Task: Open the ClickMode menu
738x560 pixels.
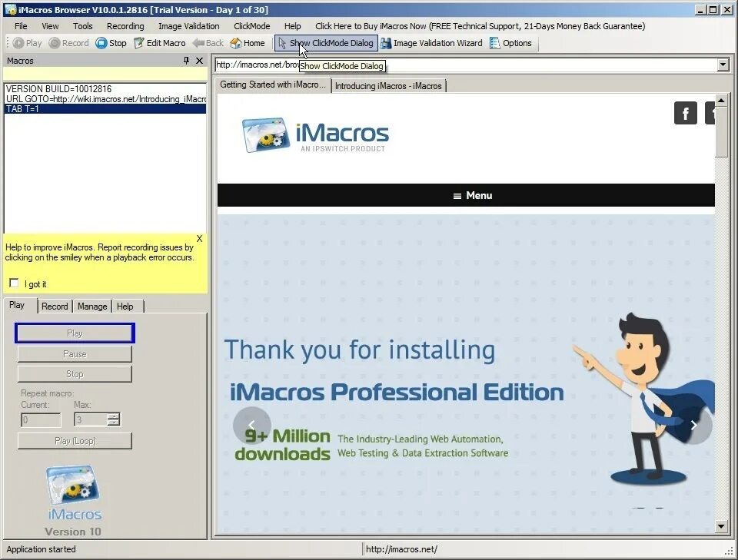Action: [x=252, y=26]
